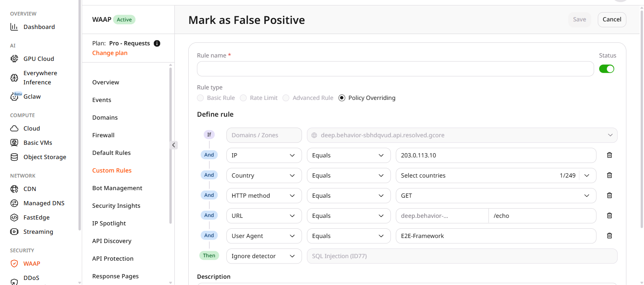Click the GPU Cloud chip icon
Screen dimensions: 644x285
pyautogui.click(x=14, y=59)
